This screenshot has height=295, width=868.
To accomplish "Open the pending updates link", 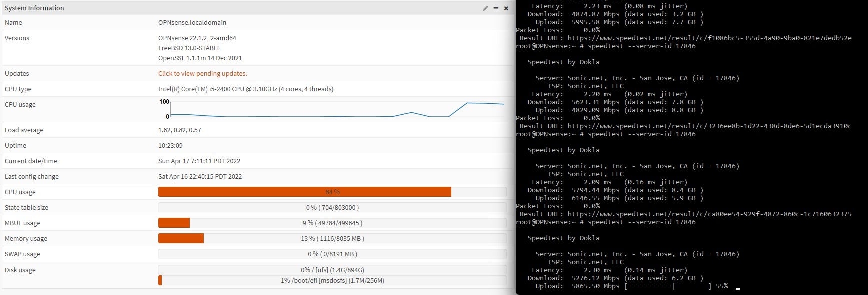I will click(202, 73).
